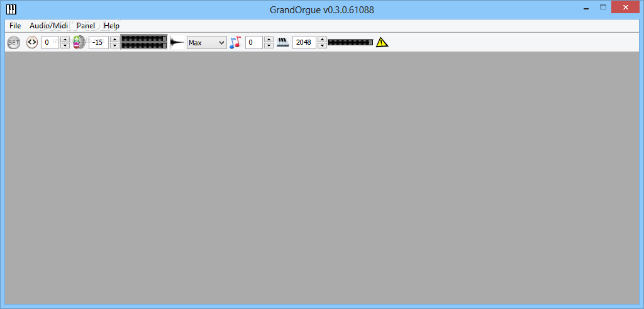This screenshot has height=309, width=644.
Task: Open the Panel menu
Action: click(86, 26)
